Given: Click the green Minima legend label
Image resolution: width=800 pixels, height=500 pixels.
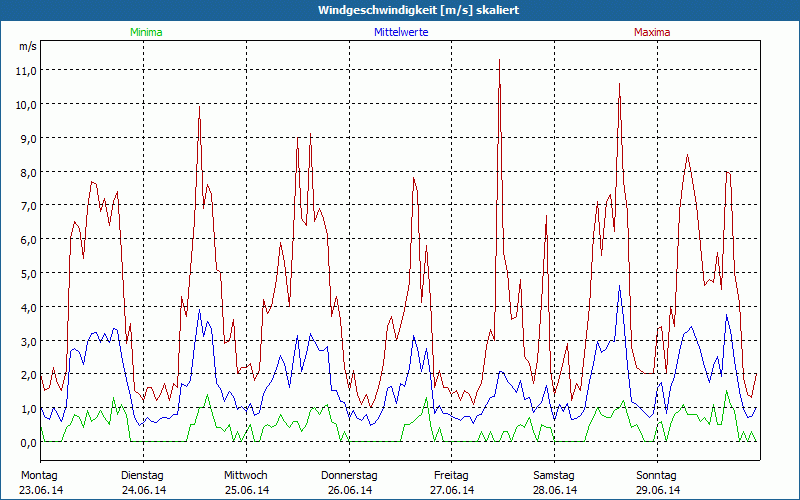Looking at the screenshot, I should click(145, 33).
